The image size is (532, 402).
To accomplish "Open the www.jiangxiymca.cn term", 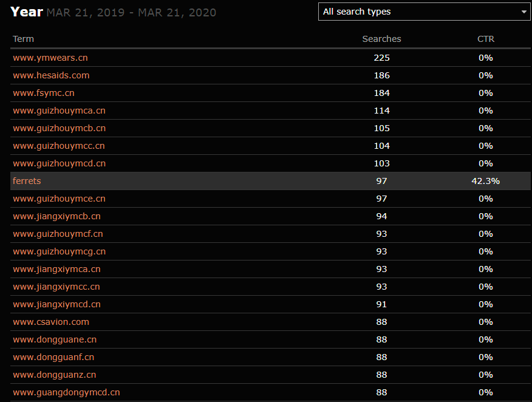I will 56,269.
